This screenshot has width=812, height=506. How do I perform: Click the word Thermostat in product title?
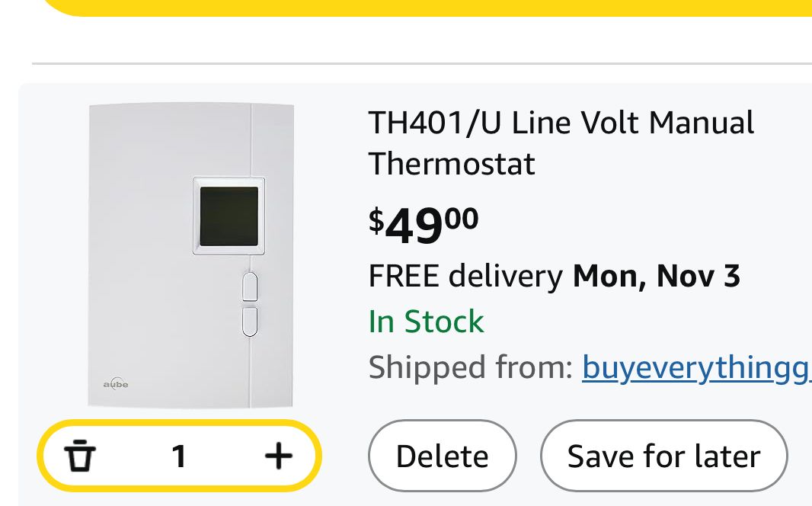pos(452,164)
